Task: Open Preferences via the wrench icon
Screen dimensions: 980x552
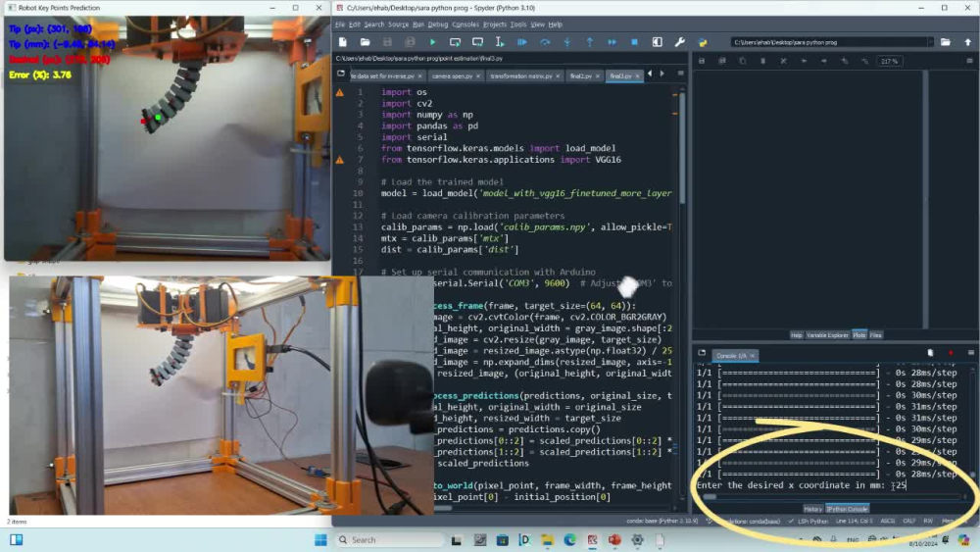Action: tap(679, 42)
